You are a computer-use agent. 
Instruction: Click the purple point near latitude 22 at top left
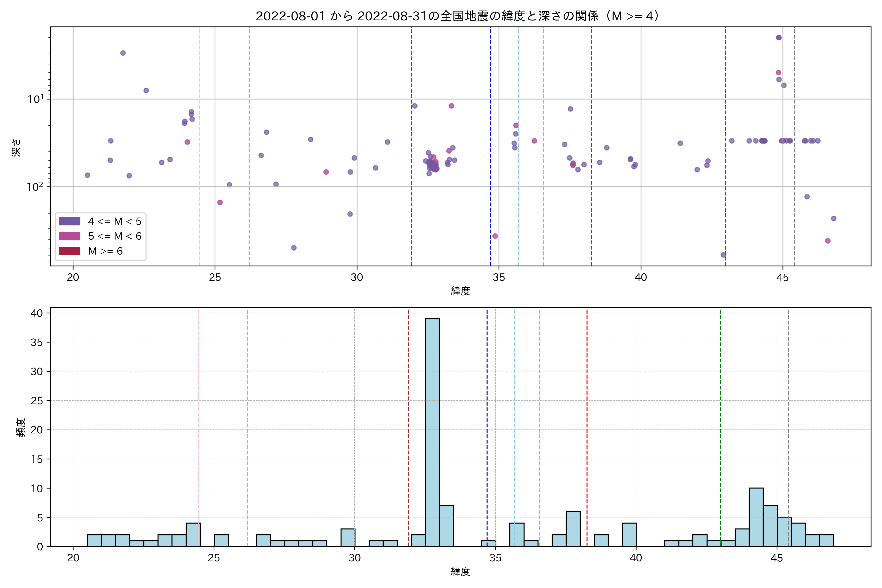pos(123,53)
